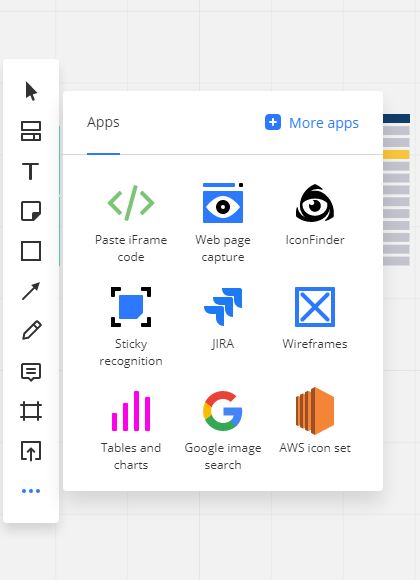Screen dimensions: 420x580
Task: Switch to the Apps tab
Action: click(103, 122)
